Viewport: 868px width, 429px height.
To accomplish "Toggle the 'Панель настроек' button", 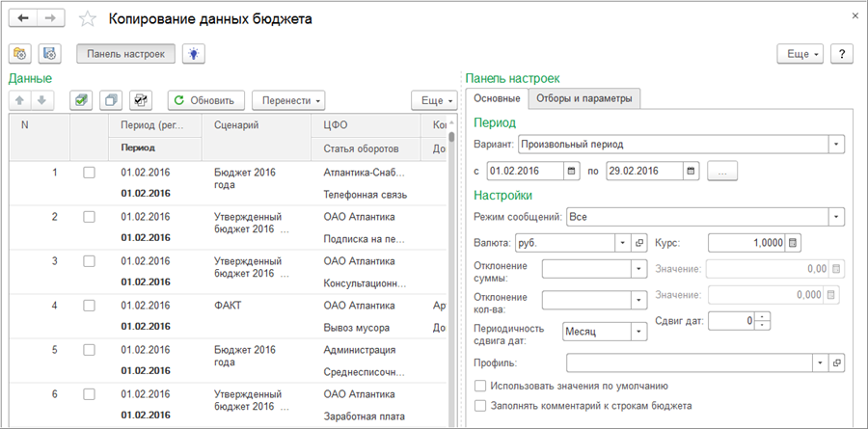I will coord(125,54).
